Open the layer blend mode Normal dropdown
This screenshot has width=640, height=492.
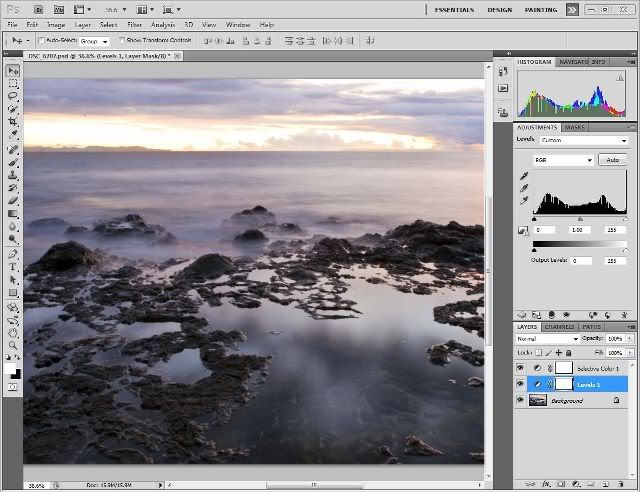point(547,339)
